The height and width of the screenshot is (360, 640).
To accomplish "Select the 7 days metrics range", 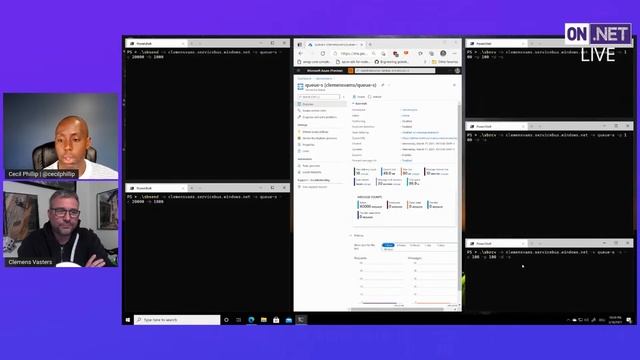I will click(441, 245).
